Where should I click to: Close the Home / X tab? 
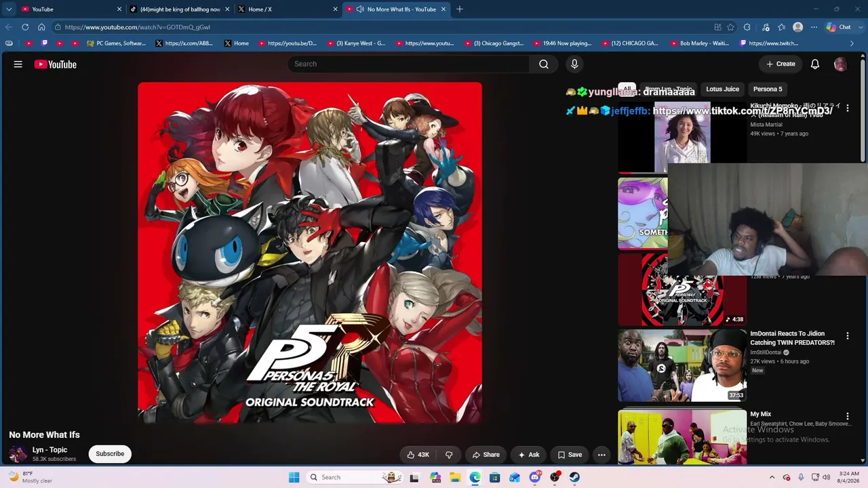[x=335, y=9]
